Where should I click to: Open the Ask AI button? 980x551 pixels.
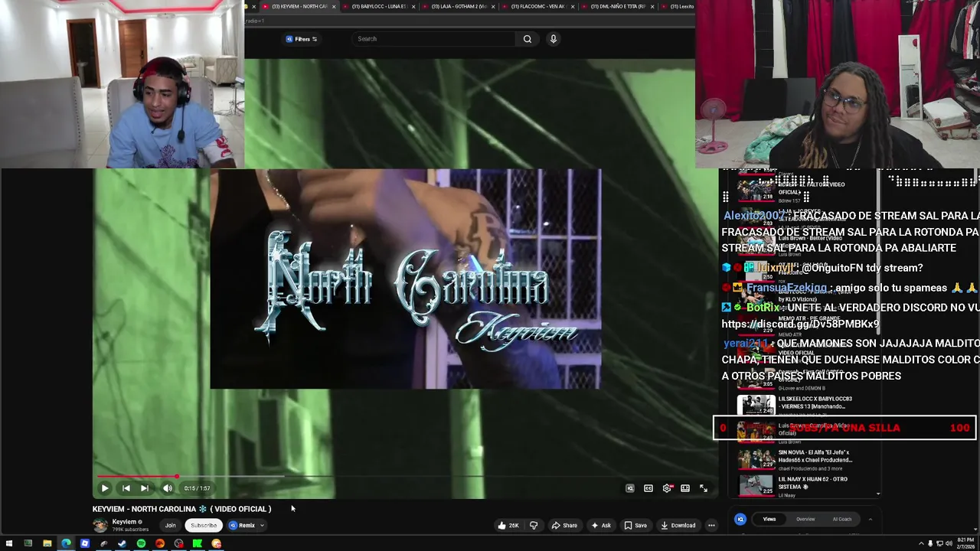(x=601, y=526)
